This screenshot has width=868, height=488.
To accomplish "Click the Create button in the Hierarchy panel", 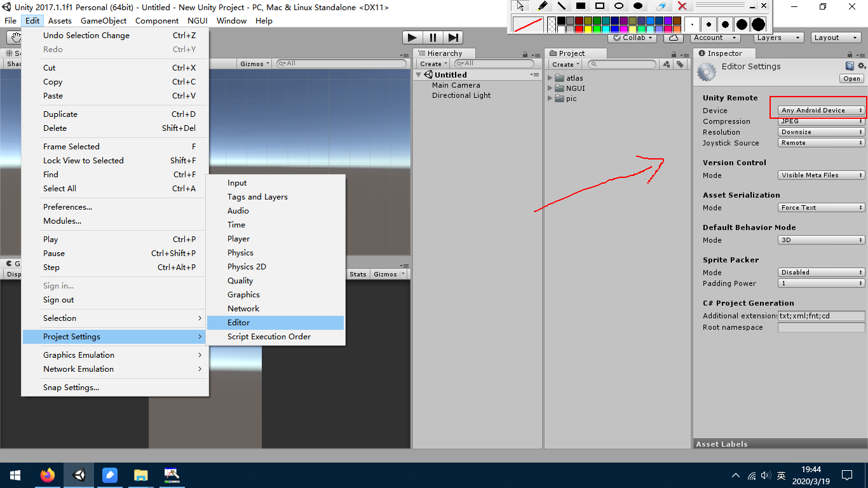I will coord(432,64).
